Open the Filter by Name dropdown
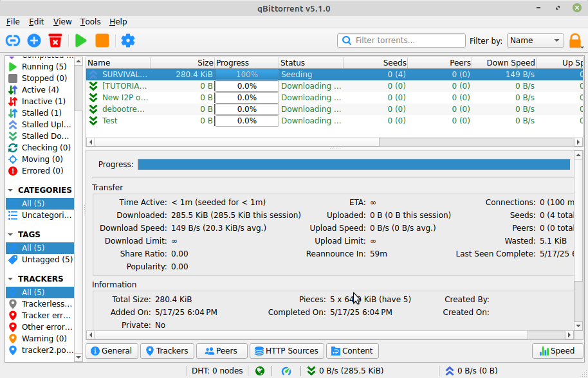Screen dimensions: 588x378 535,40
